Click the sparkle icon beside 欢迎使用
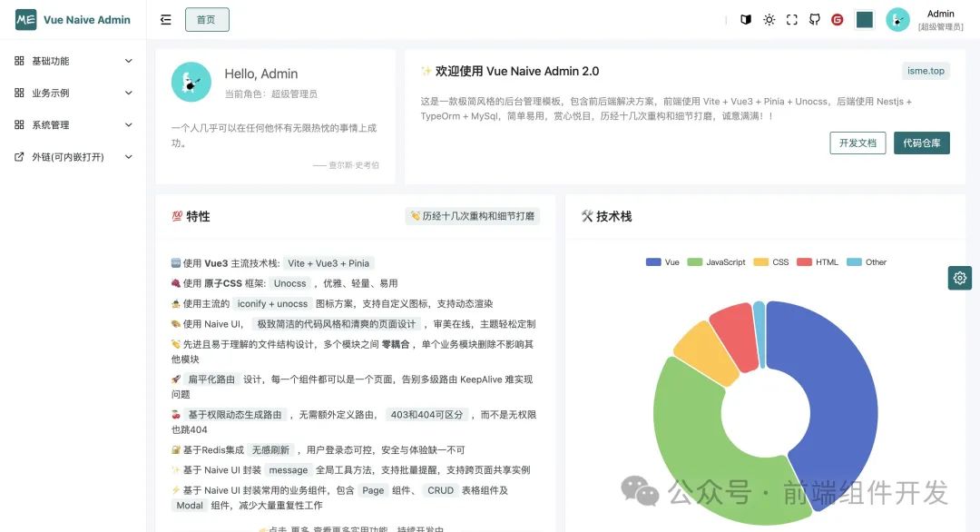Viewport: 980px width, 532px height. (x=426, y=71)
